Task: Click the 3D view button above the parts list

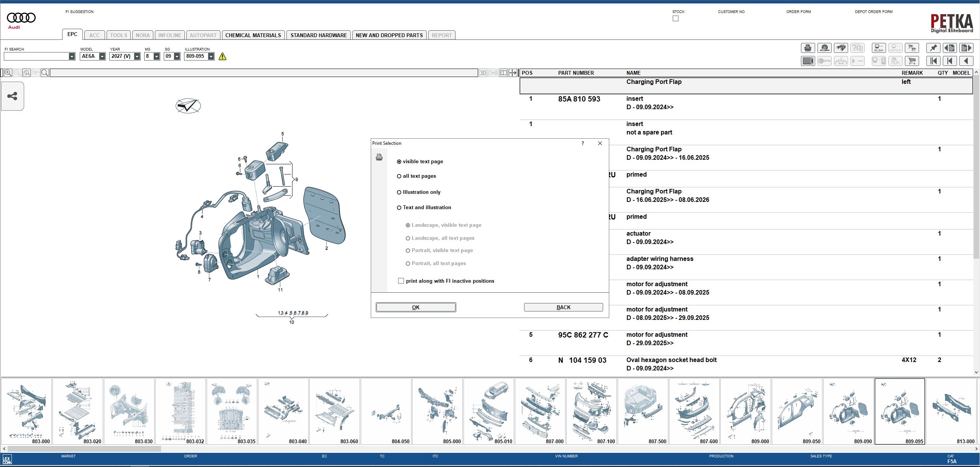Action: click(482, 73)
